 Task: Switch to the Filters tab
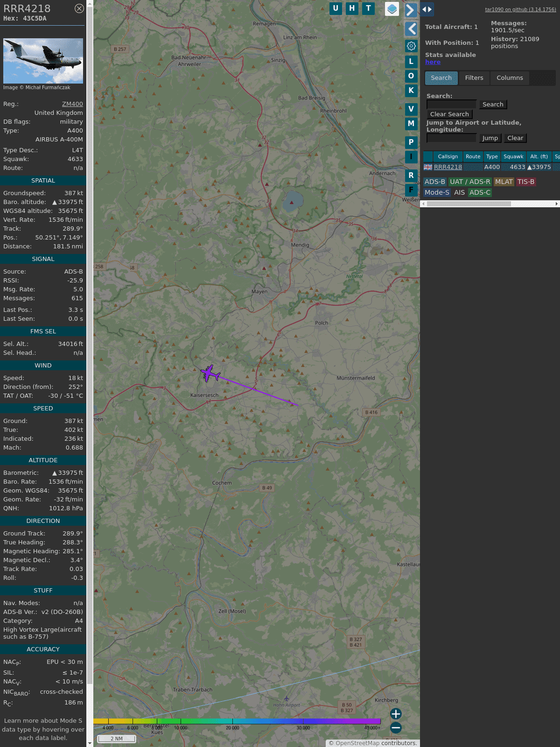coord(474,78)
